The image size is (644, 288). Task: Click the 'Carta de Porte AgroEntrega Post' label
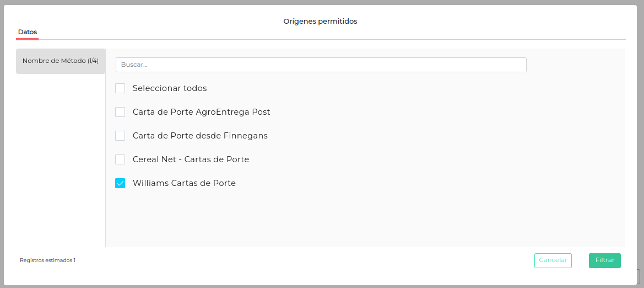click(201, 112)
